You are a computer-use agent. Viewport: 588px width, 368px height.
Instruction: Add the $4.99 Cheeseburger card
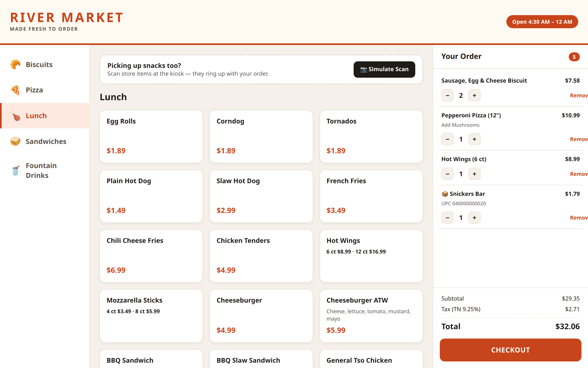[x=261, y=316]
